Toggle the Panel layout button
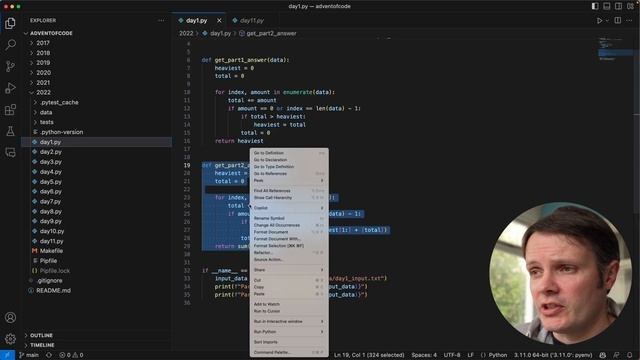This screenshot has height=360, width=640. coord(607,6)
